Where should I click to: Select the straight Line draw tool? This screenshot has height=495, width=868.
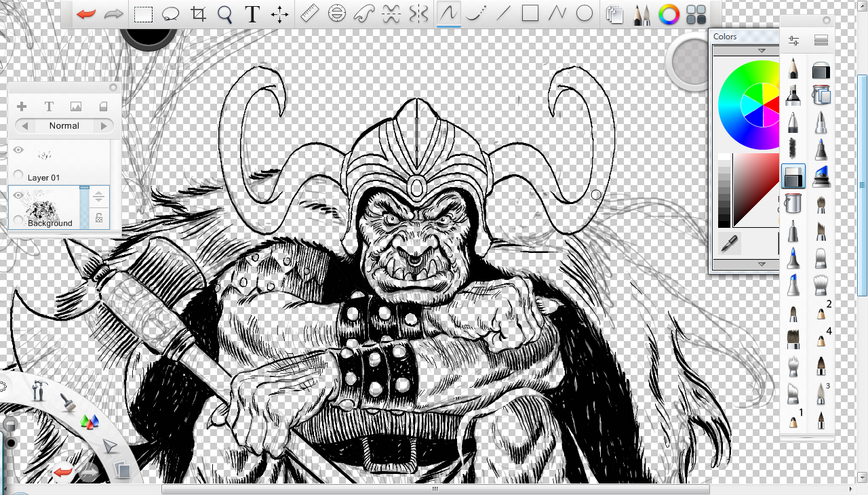502,14
